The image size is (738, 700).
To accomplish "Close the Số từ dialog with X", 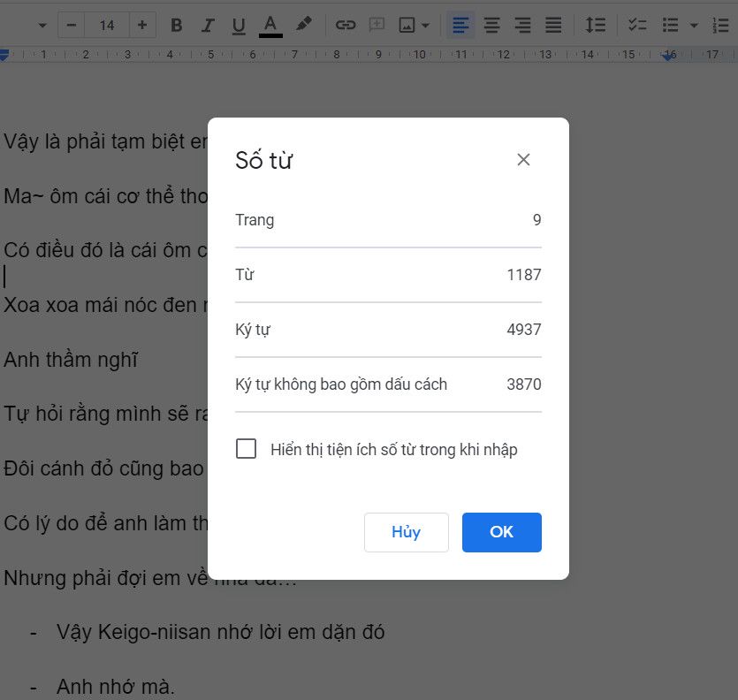I will [x=523, y=160].
